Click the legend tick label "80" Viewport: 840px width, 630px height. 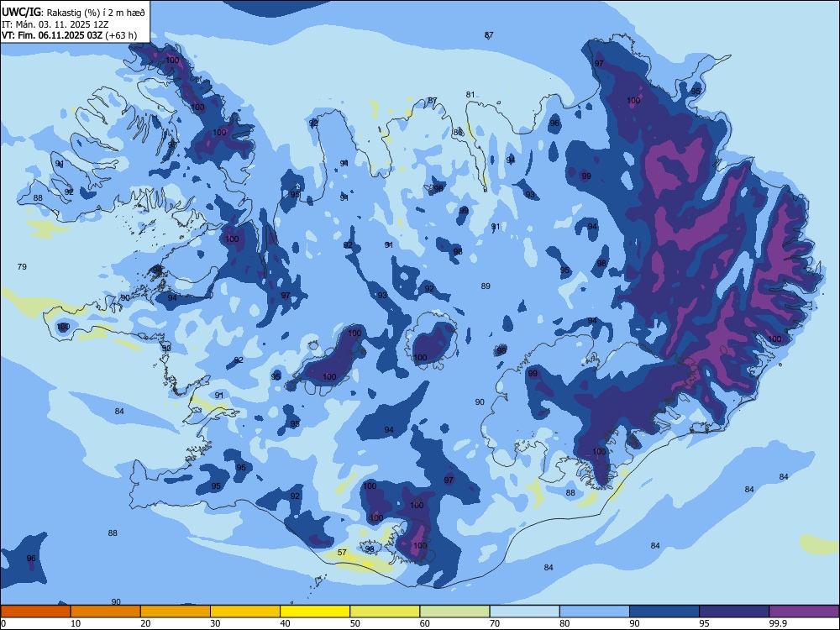[x=564, y=623]
